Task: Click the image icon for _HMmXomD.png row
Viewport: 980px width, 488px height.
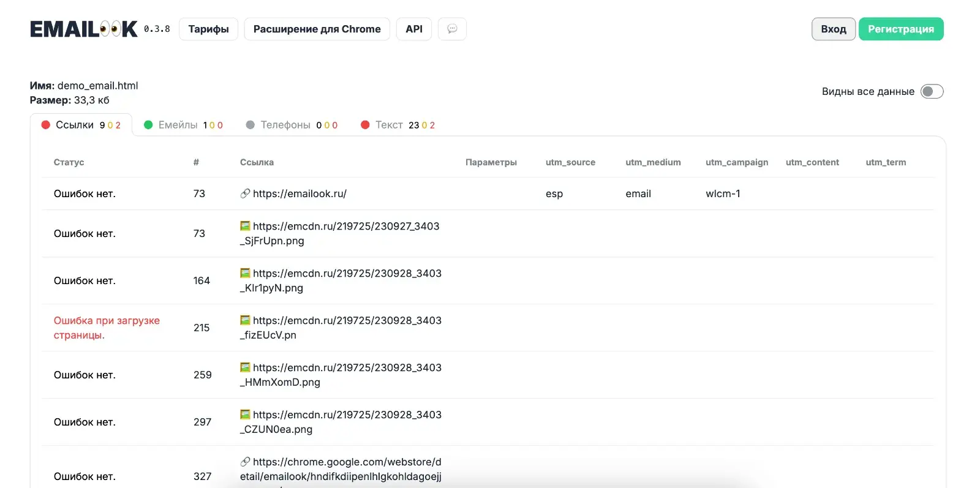Action: (245, 367)
